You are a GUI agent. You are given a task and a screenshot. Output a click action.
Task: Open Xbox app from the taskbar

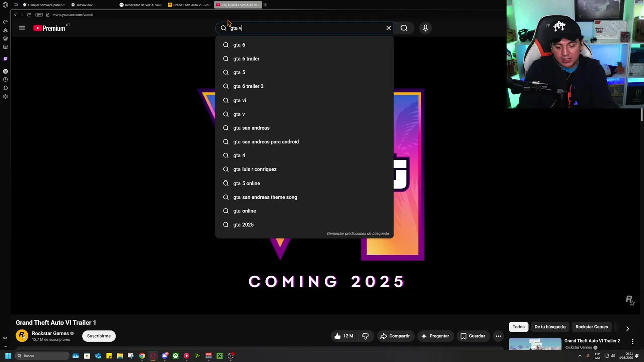(x=176, y=356)
